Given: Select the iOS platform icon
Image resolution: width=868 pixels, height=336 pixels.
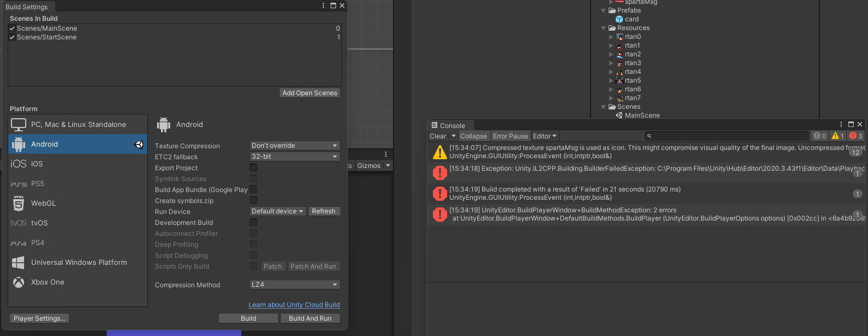Looking at the screenshot, I should 19,164.
